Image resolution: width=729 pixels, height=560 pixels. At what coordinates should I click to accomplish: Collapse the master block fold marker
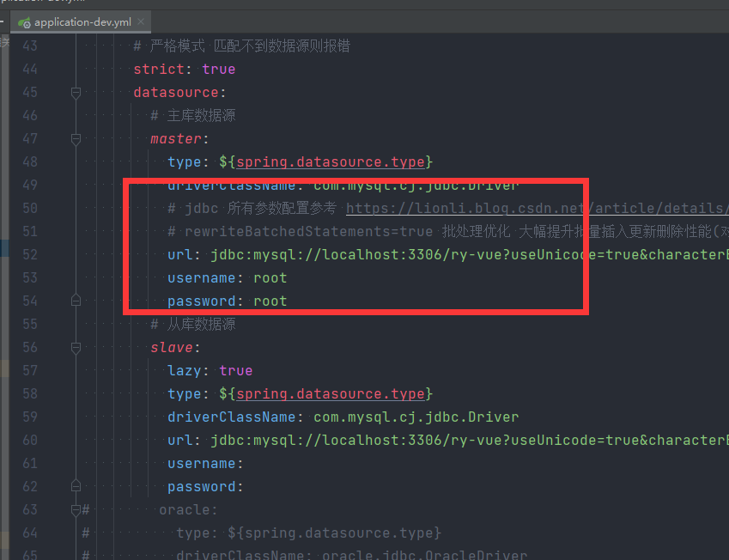(x=76, y=138)
